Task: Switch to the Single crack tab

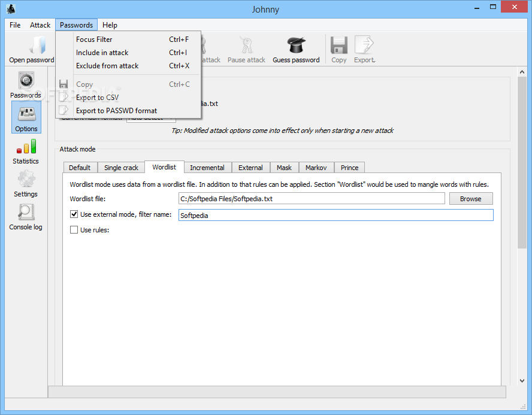Action: 121,168
